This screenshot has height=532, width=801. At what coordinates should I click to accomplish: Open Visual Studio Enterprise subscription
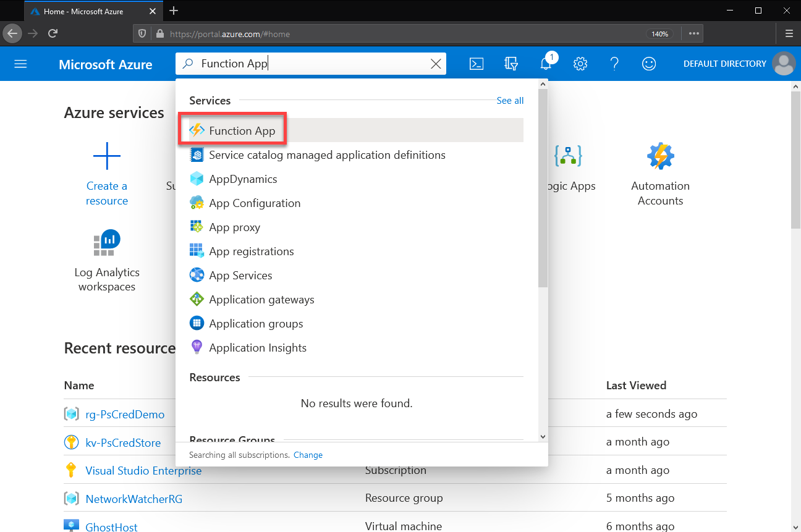[x=143, y=470]
